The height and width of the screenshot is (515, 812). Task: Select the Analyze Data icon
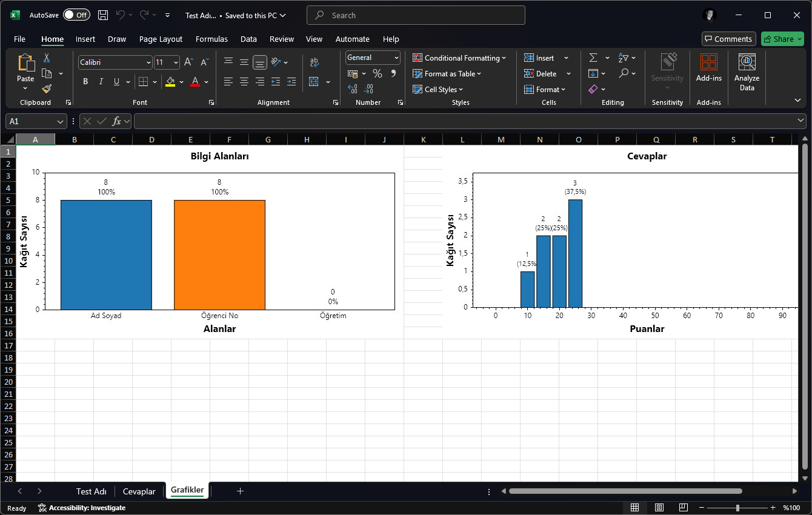(747, 67)
